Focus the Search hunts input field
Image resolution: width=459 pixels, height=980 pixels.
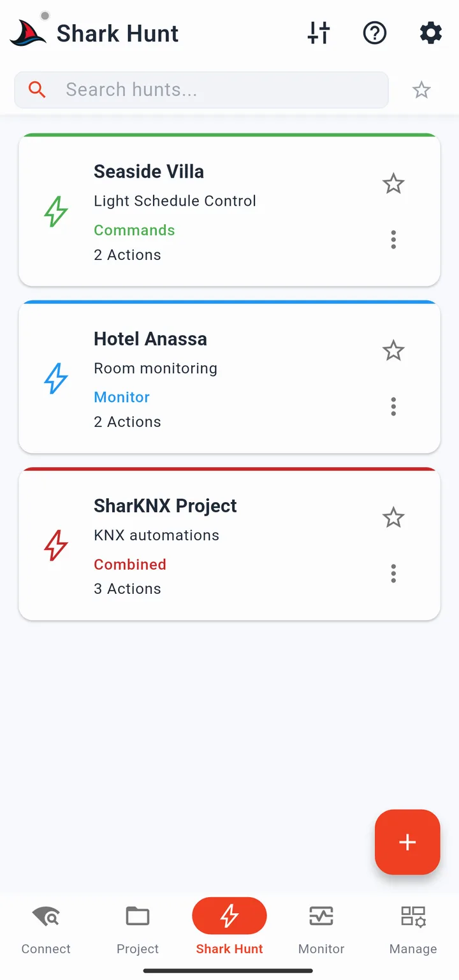pos(201,90)
